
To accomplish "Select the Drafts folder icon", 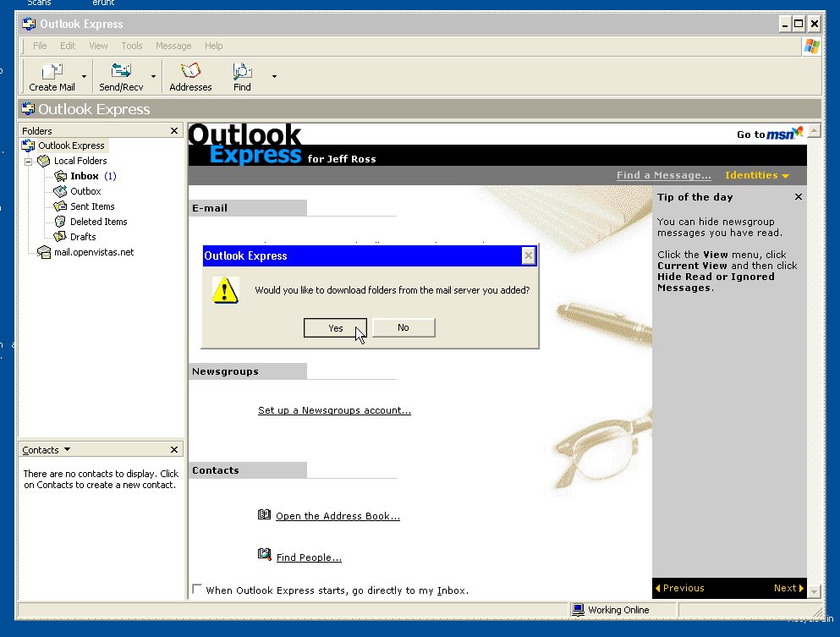I will (61, 236).
